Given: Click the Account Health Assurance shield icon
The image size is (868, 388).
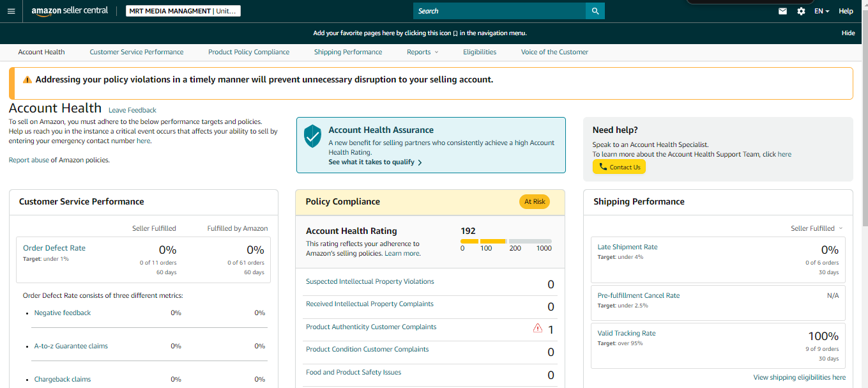Looking at the screenshot, I should [312, 136].
